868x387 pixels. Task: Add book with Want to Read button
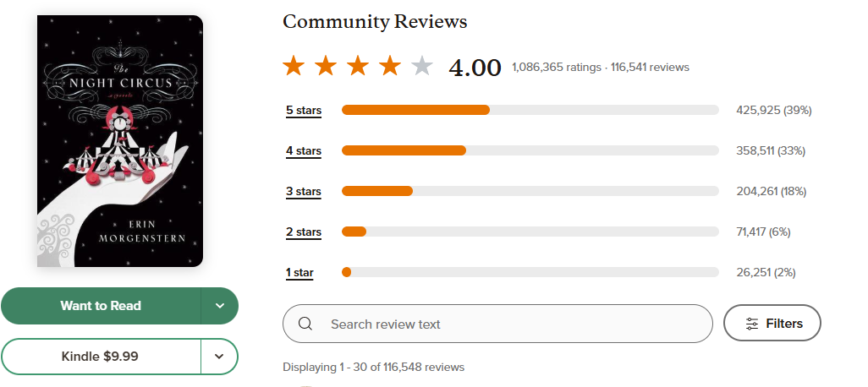(x=101, y=306)
